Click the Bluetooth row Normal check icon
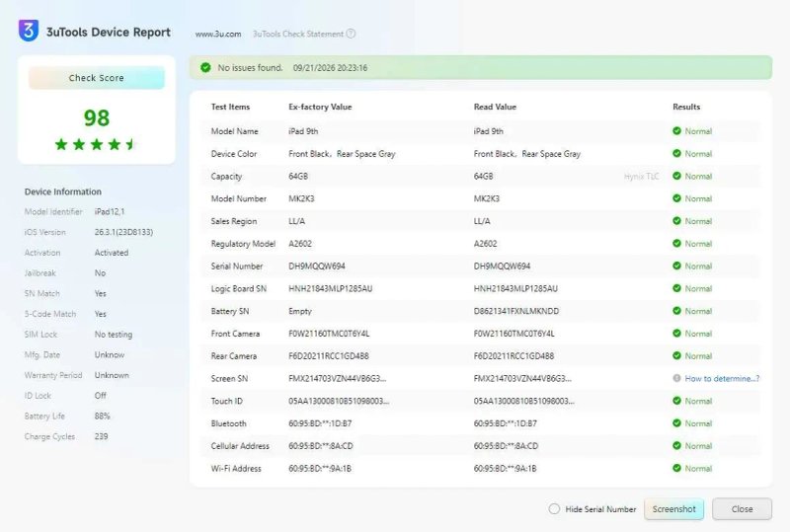790x532 pixels. (676, 423)
